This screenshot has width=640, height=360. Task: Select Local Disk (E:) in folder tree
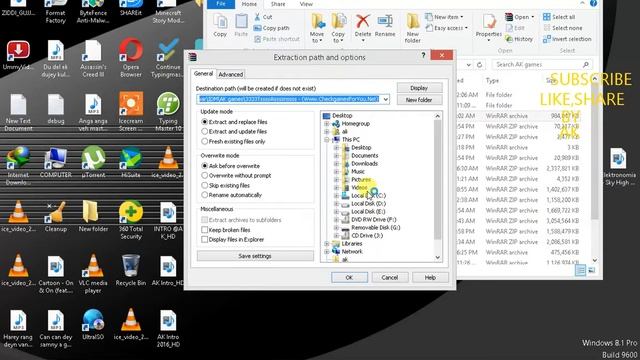pos(368,211)
